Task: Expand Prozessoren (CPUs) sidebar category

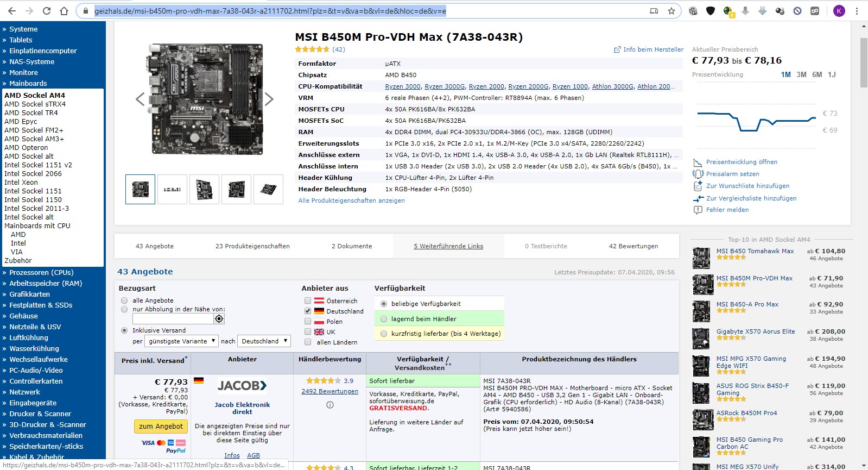Action: (x=41, y=272)
